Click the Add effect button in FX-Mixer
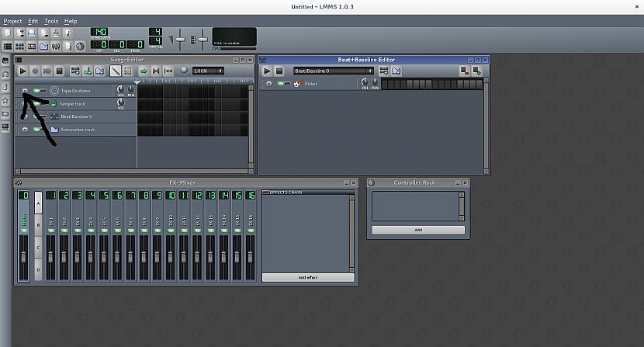The image size is (644, 347). [308, 277]
